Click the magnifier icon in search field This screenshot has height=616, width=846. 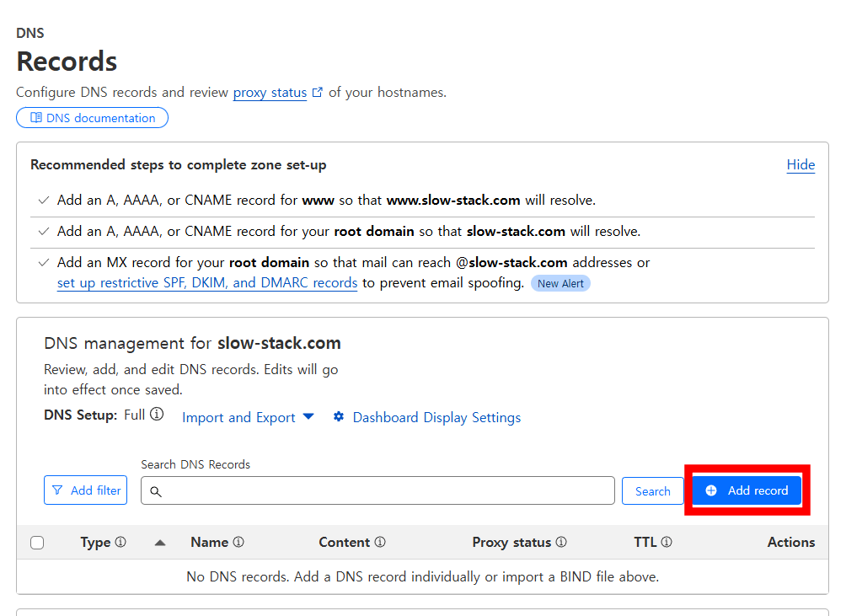click(x=155, y=491)
